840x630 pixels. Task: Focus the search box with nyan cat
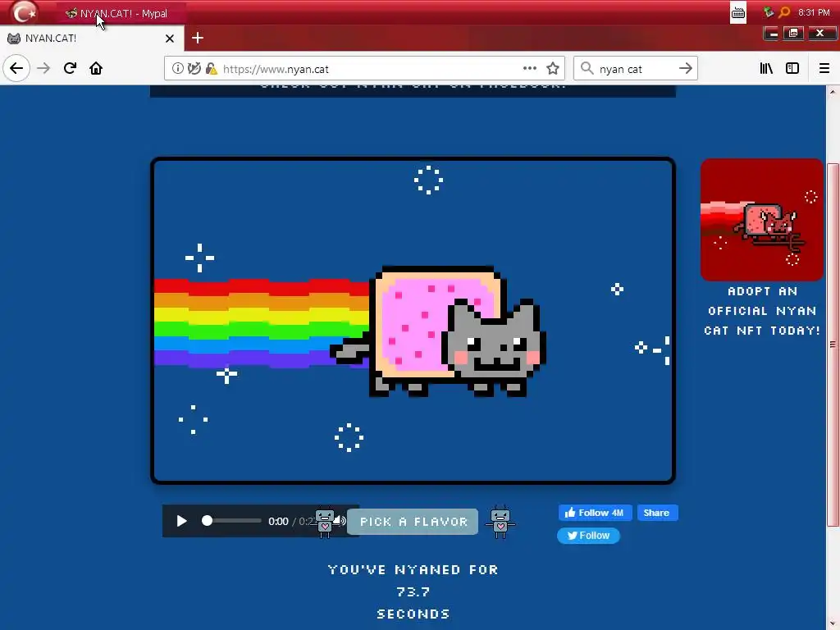tap(635, 69)
